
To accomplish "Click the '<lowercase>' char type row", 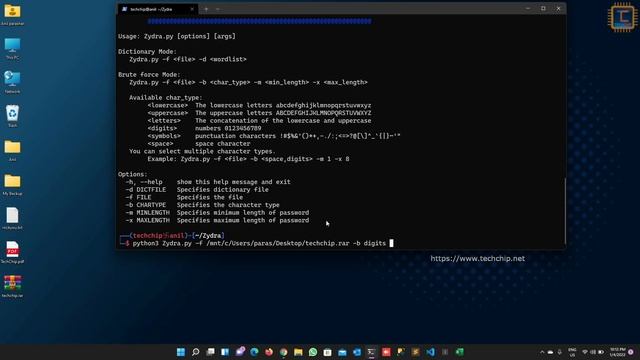I will pos(259,105).
